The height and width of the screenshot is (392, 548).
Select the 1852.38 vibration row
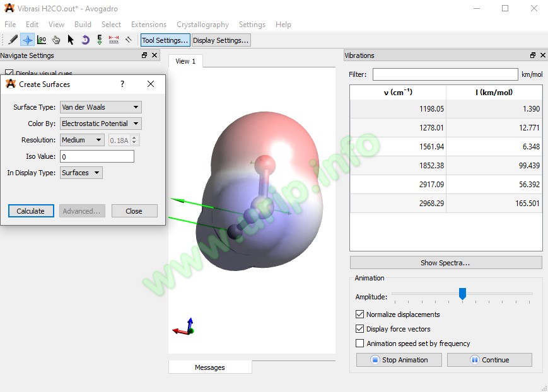coord(446,165)
